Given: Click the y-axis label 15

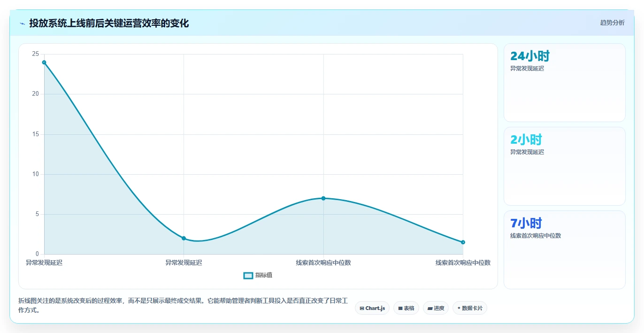Looking at the screenshot, I should point(35,134).
